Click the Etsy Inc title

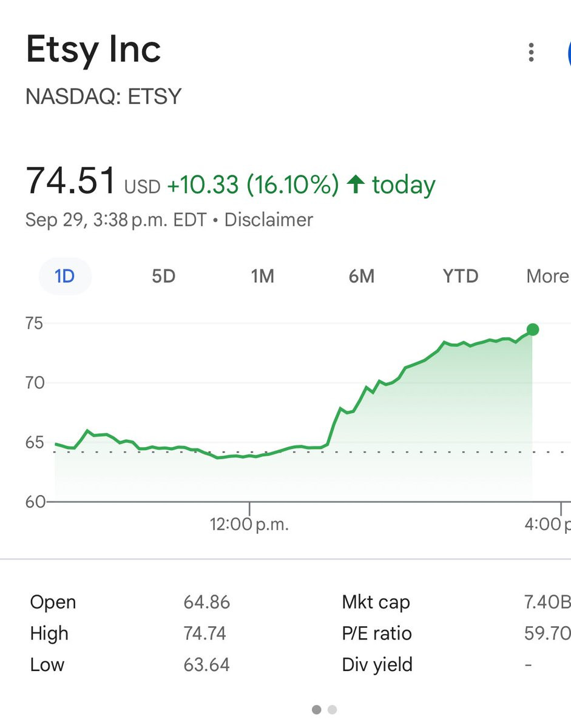tap(93, 50)
